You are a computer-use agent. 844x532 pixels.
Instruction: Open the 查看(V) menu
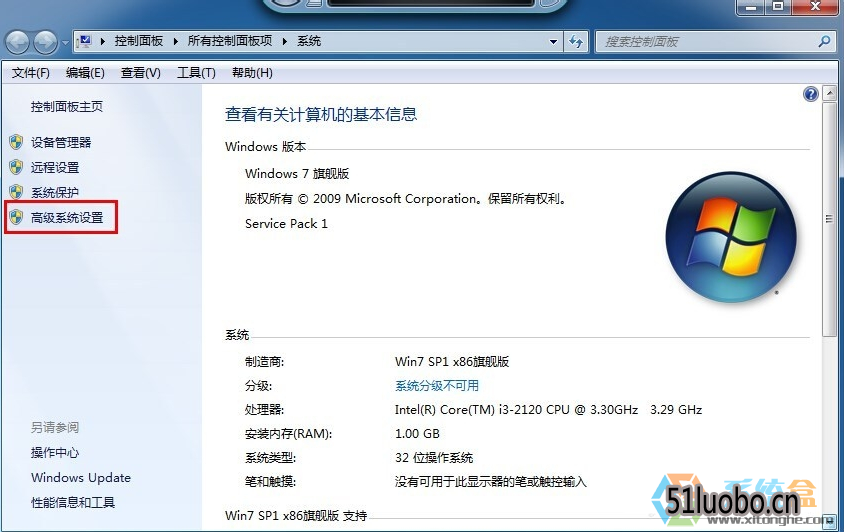tap(140, 73)
